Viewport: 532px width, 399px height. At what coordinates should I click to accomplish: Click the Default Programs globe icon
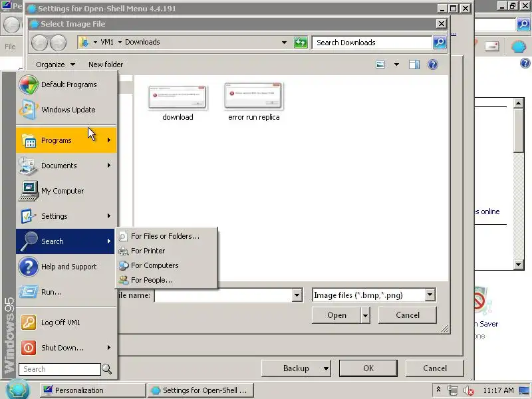(x=29, y=84)
